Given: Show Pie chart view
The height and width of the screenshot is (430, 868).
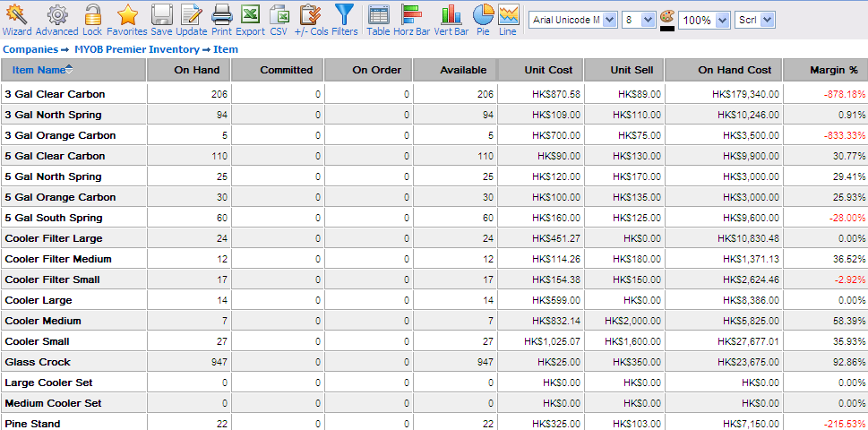Looking at the screenshot, I should click(484, 21).
